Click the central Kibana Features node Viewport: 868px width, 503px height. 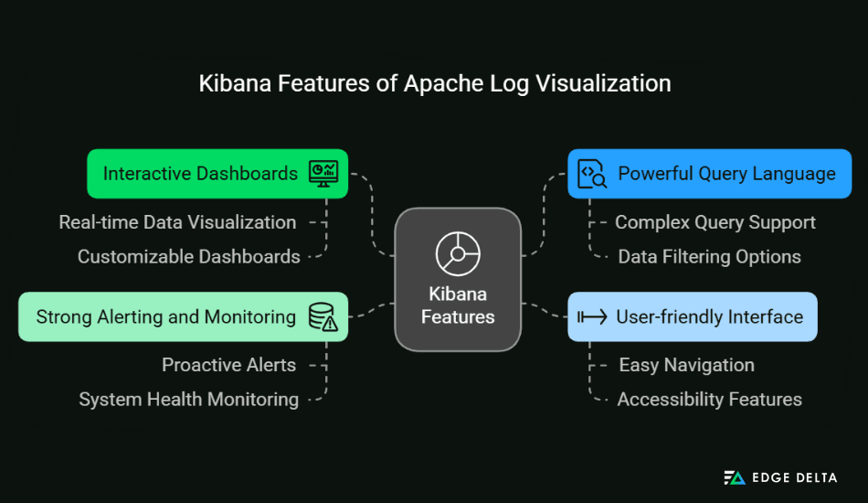click(458, 280)
